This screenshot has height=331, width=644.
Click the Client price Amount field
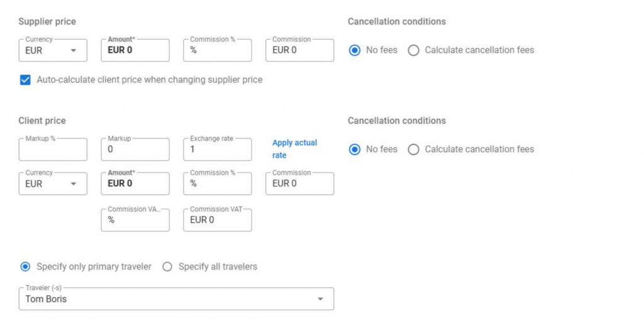coord(135,183)
